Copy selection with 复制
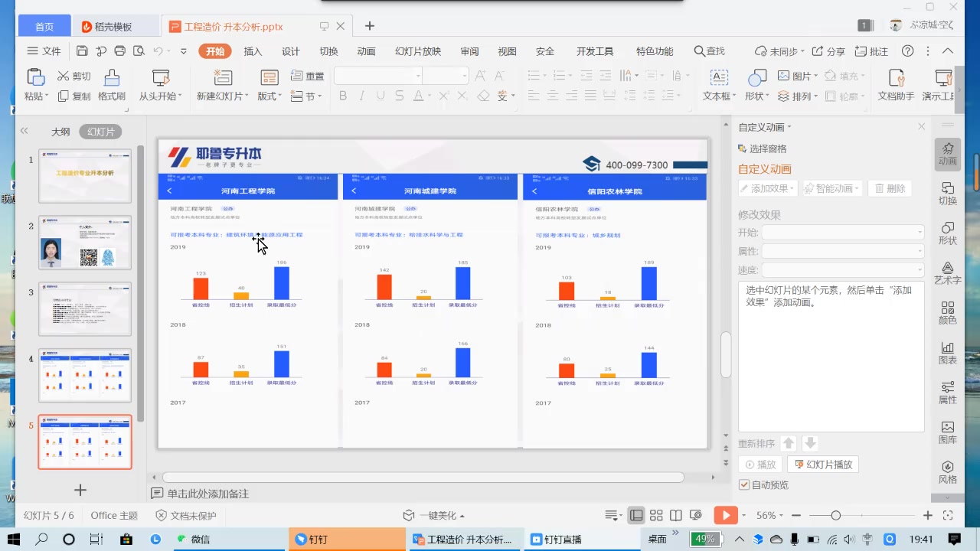 [x=74, y=96]
